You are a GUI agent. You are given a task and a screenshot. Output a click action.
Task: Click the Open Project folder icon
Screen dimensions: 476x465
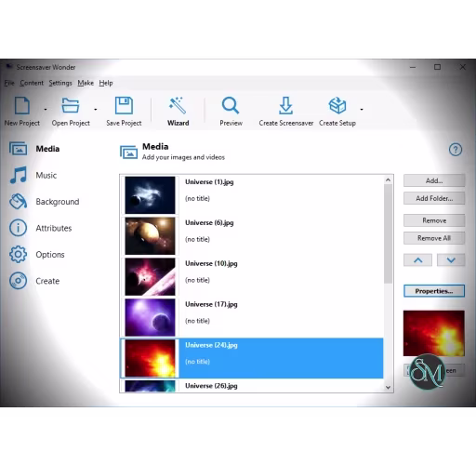pos(71,105)
